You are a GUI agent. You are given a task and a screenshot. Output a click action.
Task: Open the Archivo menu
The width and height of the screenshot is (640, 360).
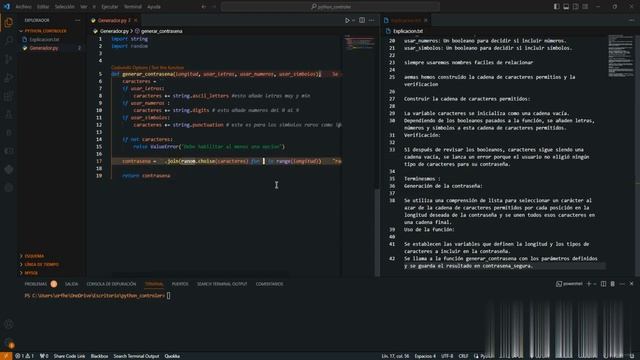tap(23, 7)
